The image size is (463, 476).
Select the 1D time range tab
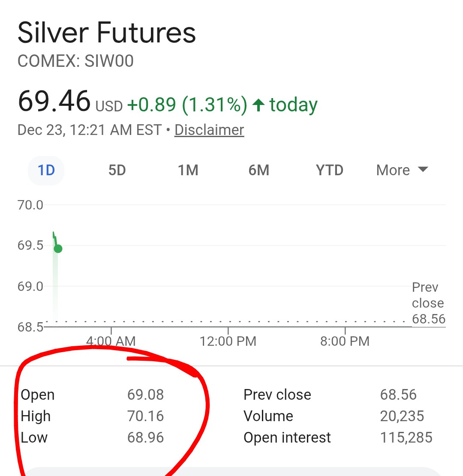[46, 171]
